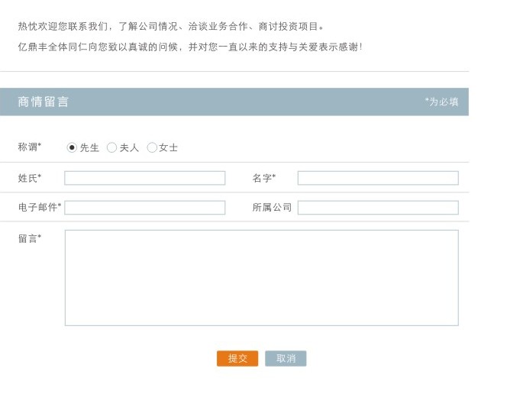
Task: Select the 夫人 radio button
Action: coord(111,147)
